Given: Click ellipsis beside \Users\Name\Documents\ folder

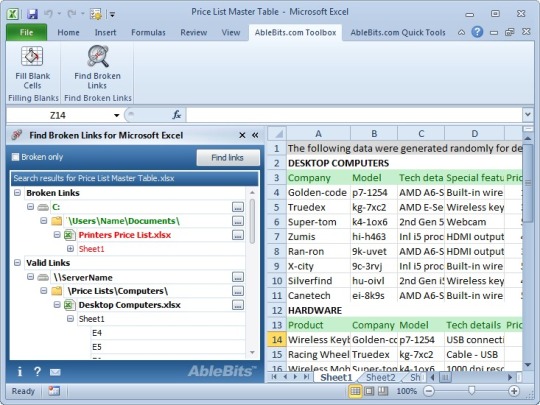Looking at the screenshot, I should pos(238,221).
